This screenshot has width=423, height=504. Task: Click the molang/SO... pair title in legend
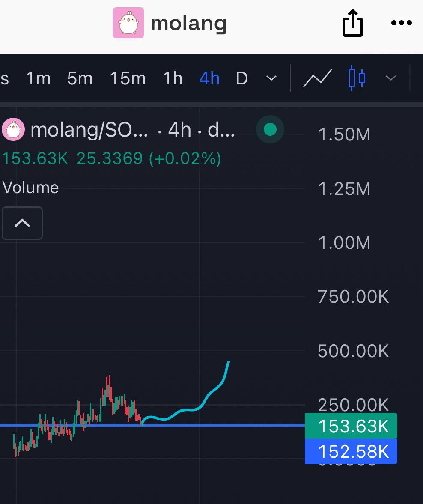click(89, 130)
